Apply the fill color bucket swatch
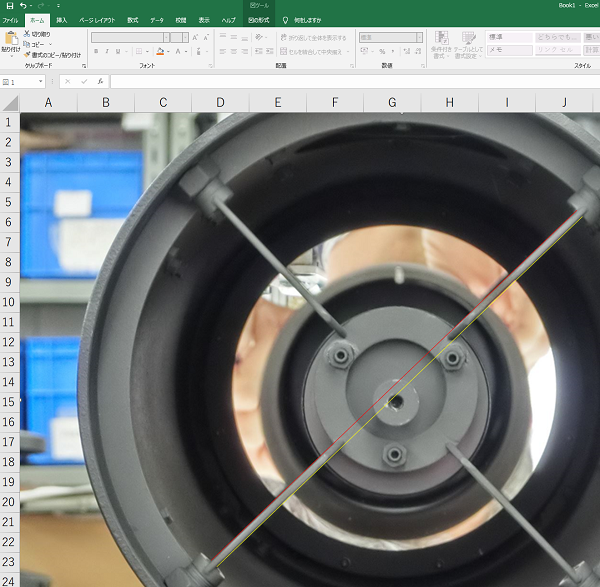The image size is (600, 587). tap(160, 51)
